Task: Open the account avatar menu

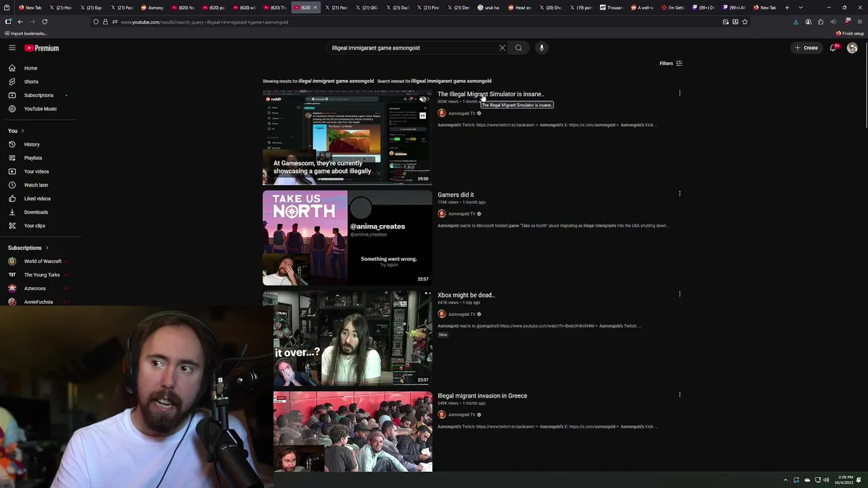Action: [x=852, y=48]
